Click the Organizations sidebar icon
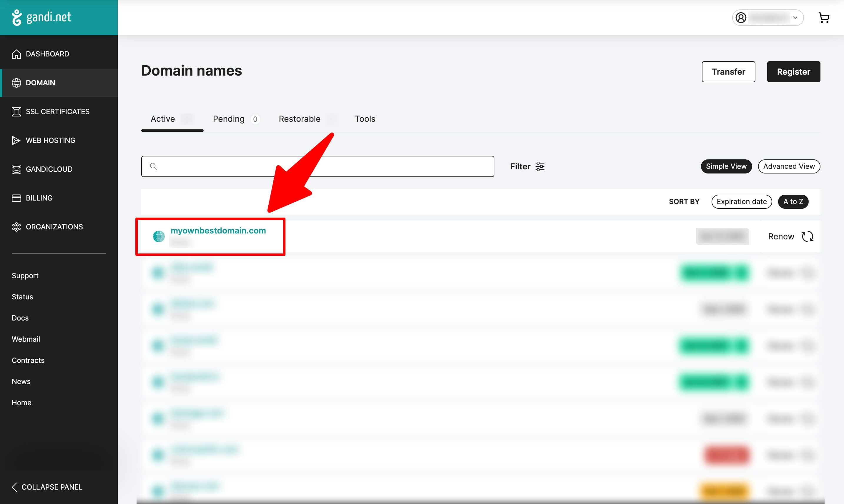 coord(16,227)
